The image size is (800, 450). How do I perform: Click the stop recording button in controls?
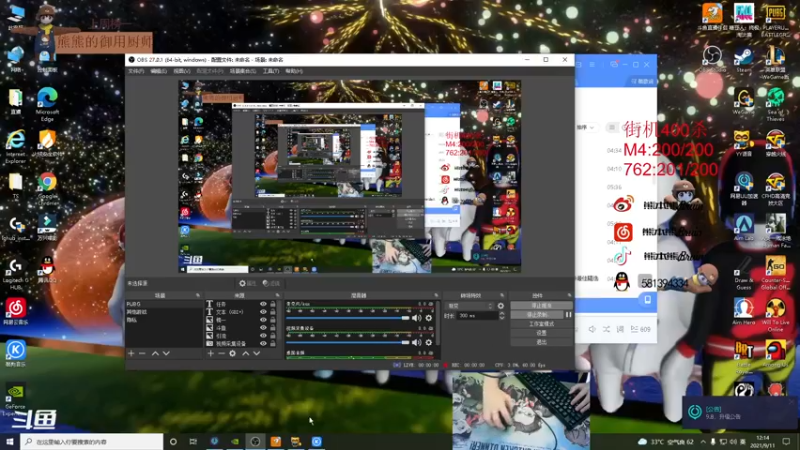(x=537, y=315)
